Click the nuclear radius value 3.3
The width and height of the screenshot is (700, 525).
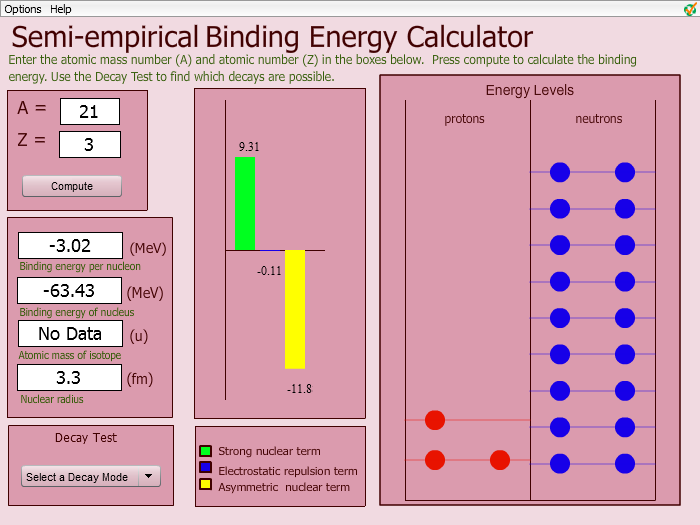[x=69, y=378]
